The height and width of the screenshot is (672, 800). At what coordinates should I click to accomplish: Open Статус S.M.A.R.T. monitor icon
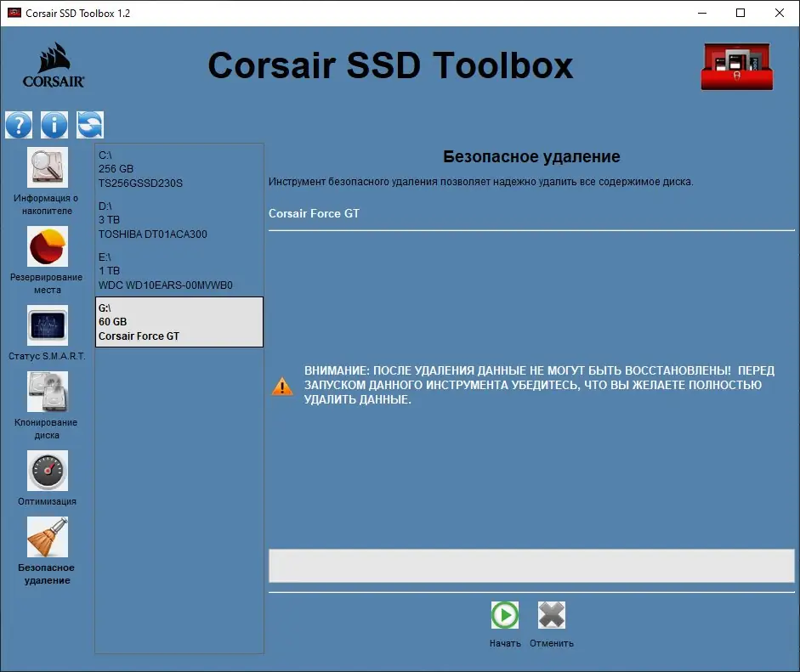[x=48, y=325]
